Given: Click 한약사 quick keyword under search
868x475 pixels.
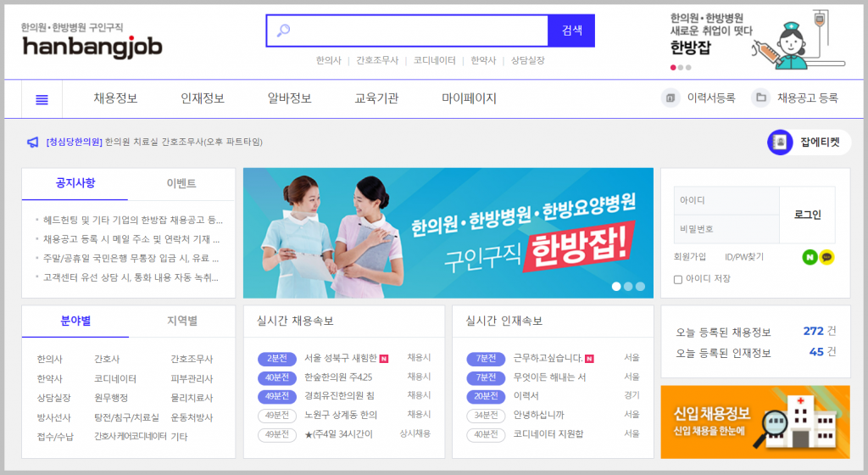Looking at the screenshot, I should [483, 60].
